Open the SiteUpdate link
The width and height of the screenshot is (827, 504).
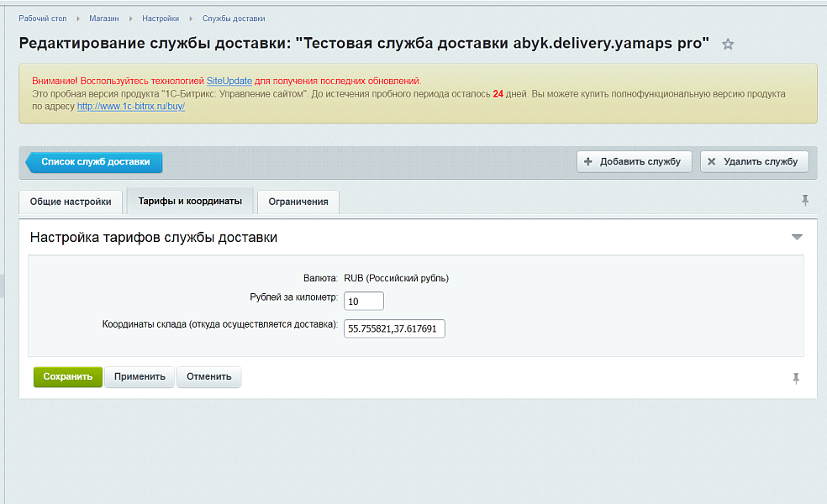click(x=229, y=81)
